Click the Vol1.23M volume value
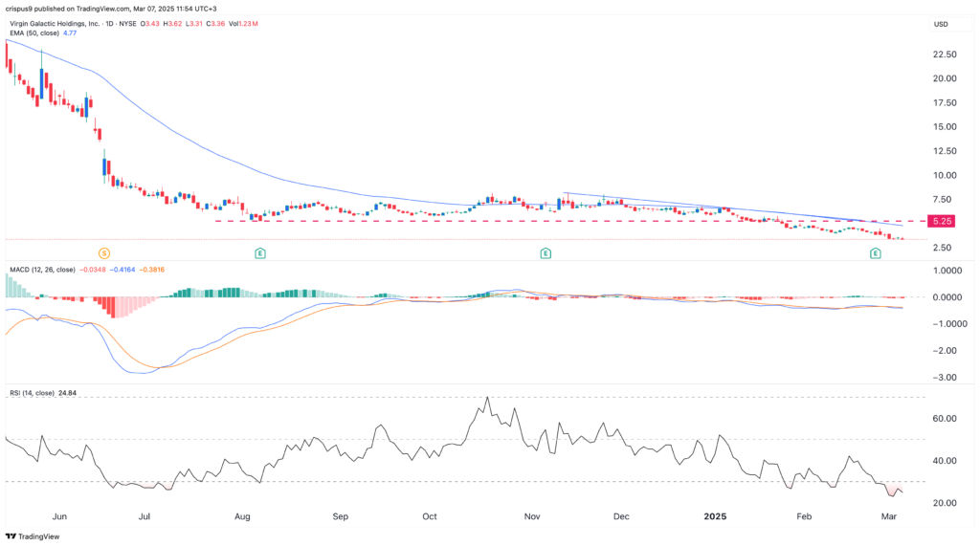The image size is (980, 546). (x=243, y=24)
